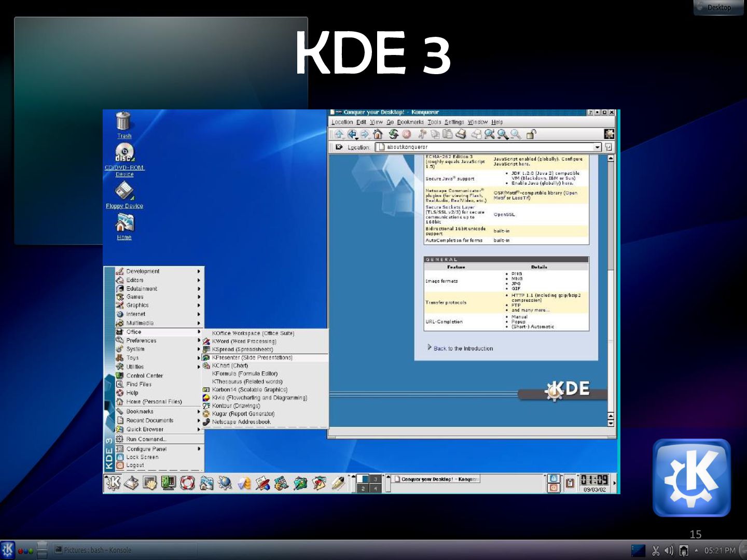This screenshot has width=747, height=560.
Task: Click the Konqueror taskbar entry in KDE 3 panel
Action: [x=436, y=479]
